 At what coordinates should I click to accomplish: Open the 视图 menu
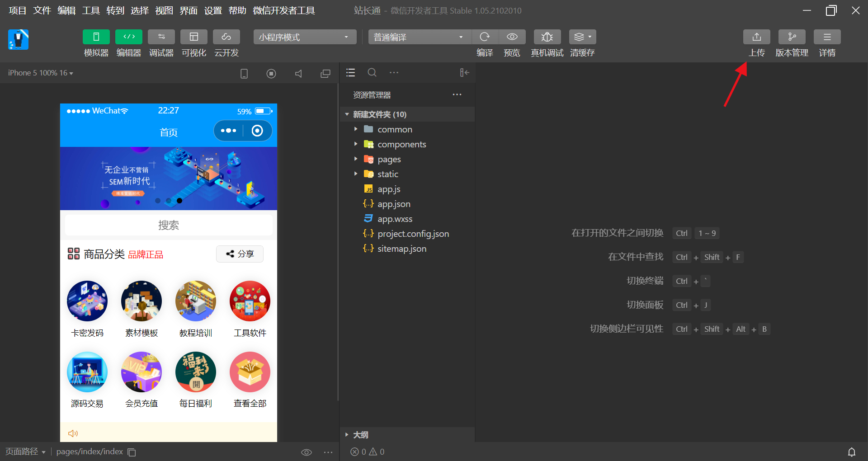164,10
